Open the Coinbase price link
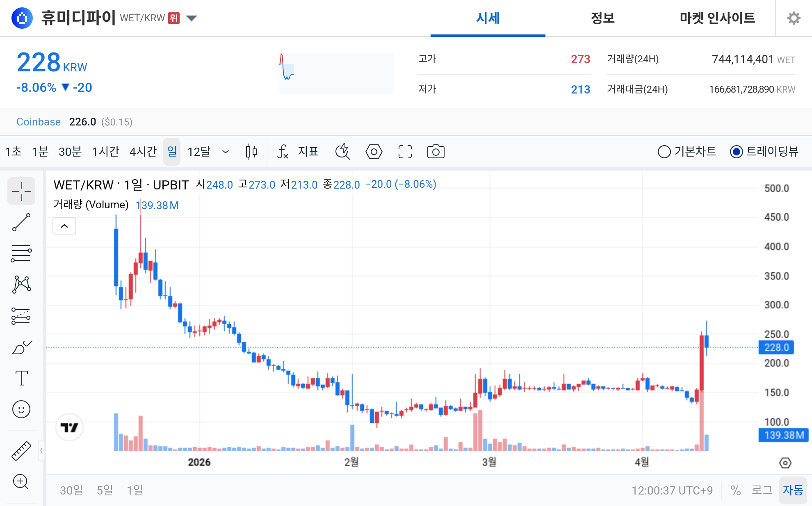812x506 pixels. coord(38,122)
